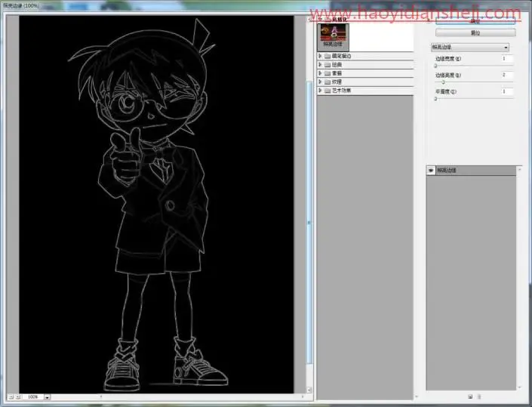Screen dimensions: 532x407
Task: Click the 边缘宽度 value field
Action: click(x=507, y=59)
